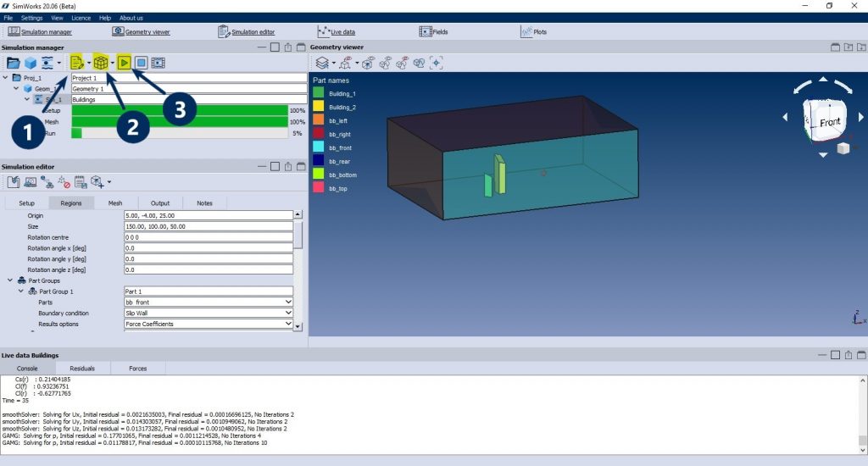Open the Help menu
This screenshot has height=466, width=868.
point(105,18)
